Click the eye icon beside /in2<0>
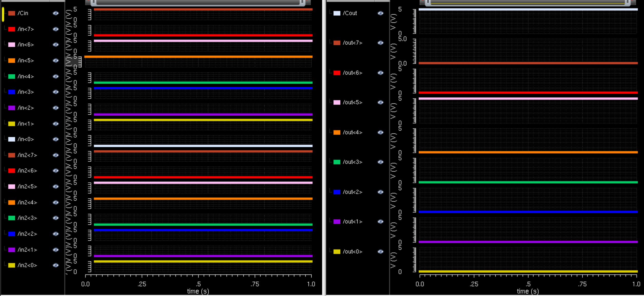Screen dimensions: 644x296 pos(55,265)
